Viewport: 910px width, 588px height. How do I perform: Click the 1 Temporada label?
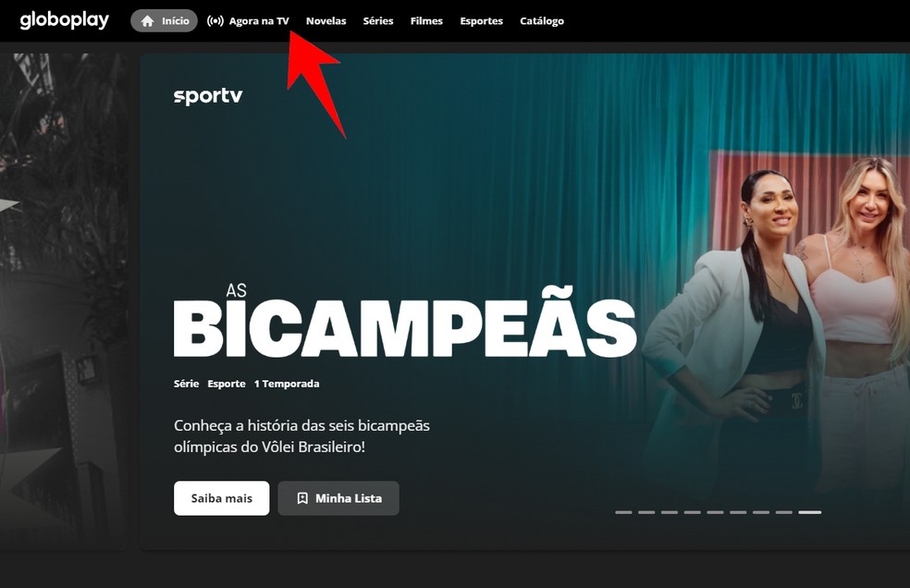coord(287,384)
